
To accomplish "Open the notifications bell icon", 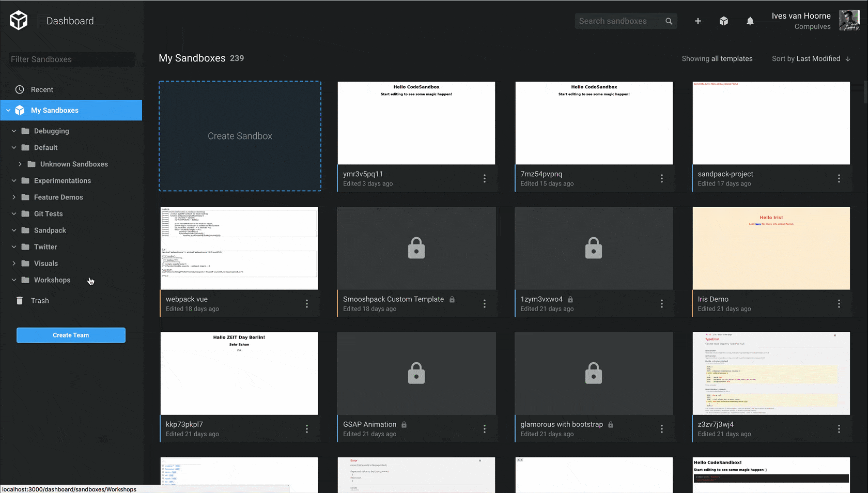I will click(750, 21).
